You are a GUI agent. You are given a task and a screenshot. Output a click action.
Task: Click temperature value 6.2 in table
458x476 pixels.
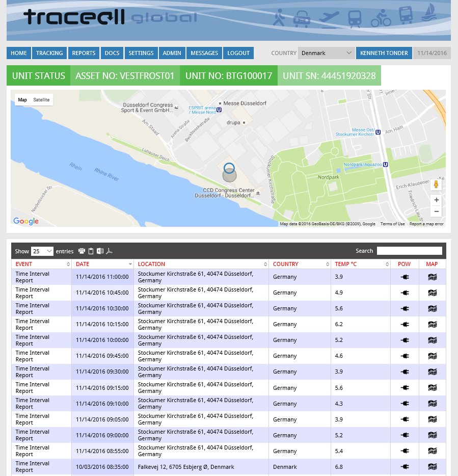[x=339, y=324]
